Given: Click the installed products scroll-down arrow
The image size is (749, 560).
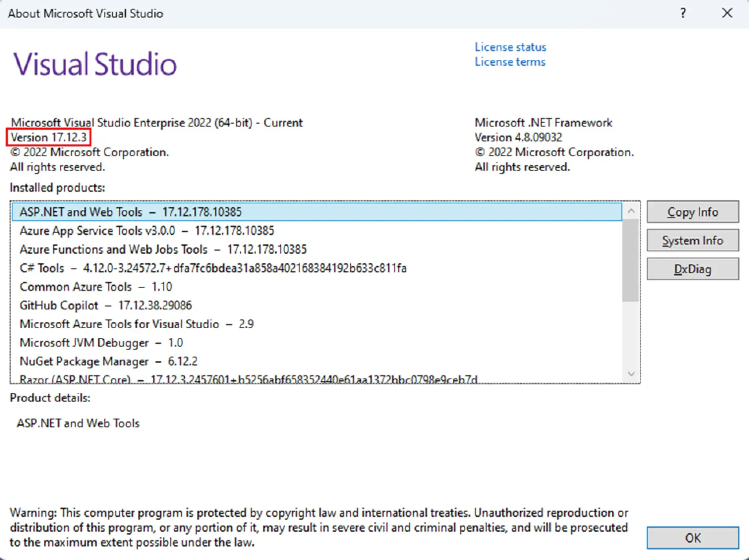Looking at the screenshot, I should click(x=631, y=374).
